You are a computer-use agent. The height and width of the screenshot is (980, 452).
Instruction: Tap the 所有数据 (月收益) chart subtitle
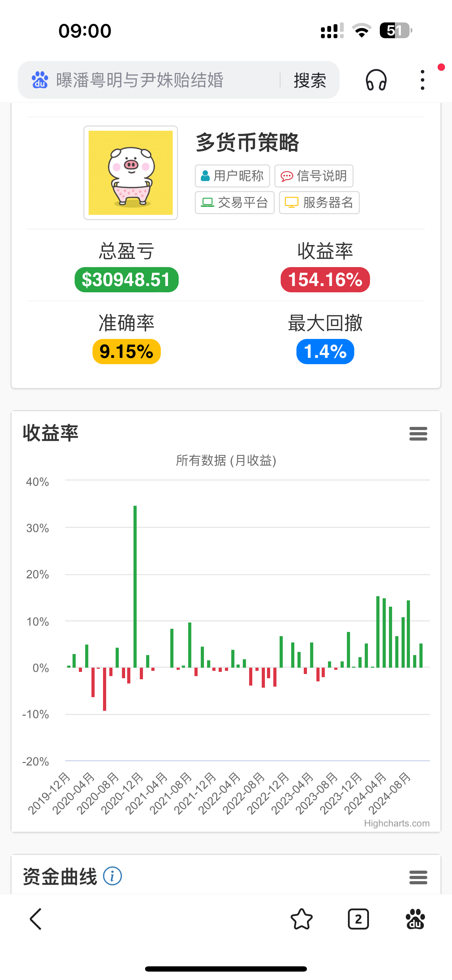tap(226, 461)
